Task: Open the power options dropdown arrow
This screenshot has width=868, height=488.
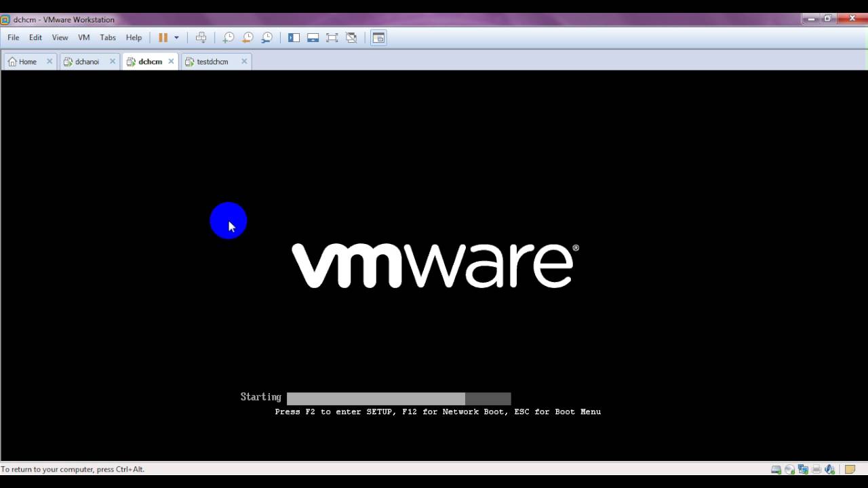Action: pos(176,38)
